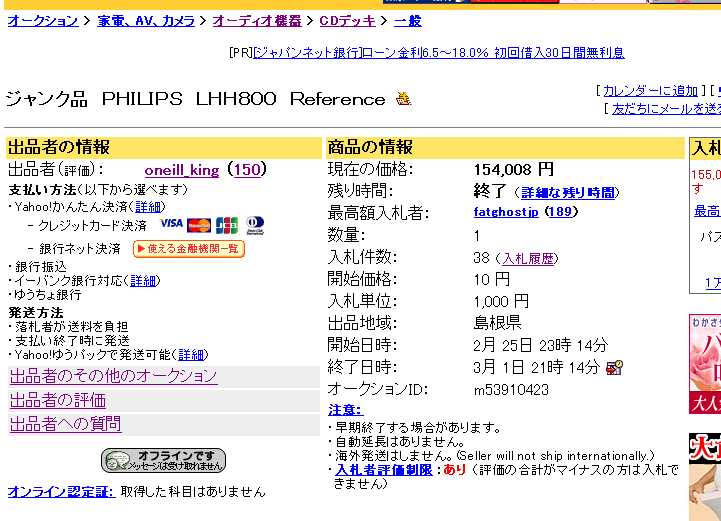Open the ジャパンネット銀行 loan ad link
The width and height of the screenshot is (721, 521).
coord(439,52)
